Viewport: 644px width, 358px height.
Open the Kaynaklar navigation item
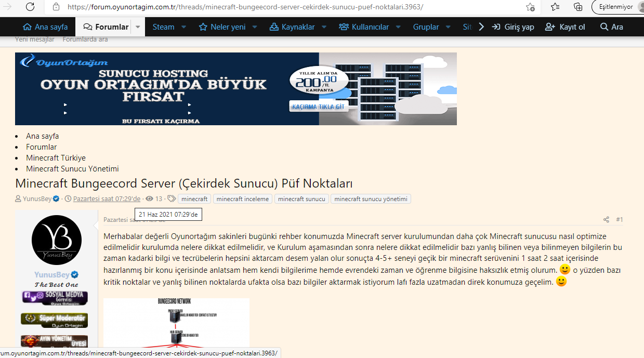(x=292, y=27)
